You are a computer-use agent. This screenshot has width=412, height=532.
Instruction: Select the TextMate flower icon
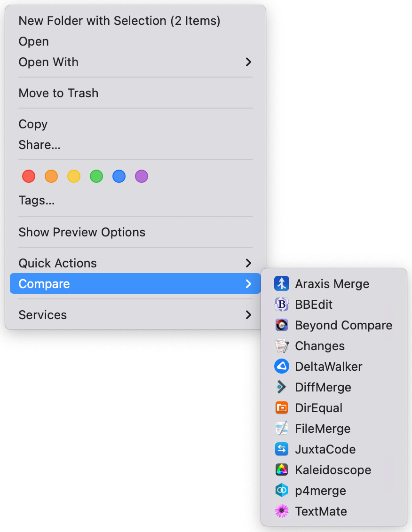(x=282, y=511)
